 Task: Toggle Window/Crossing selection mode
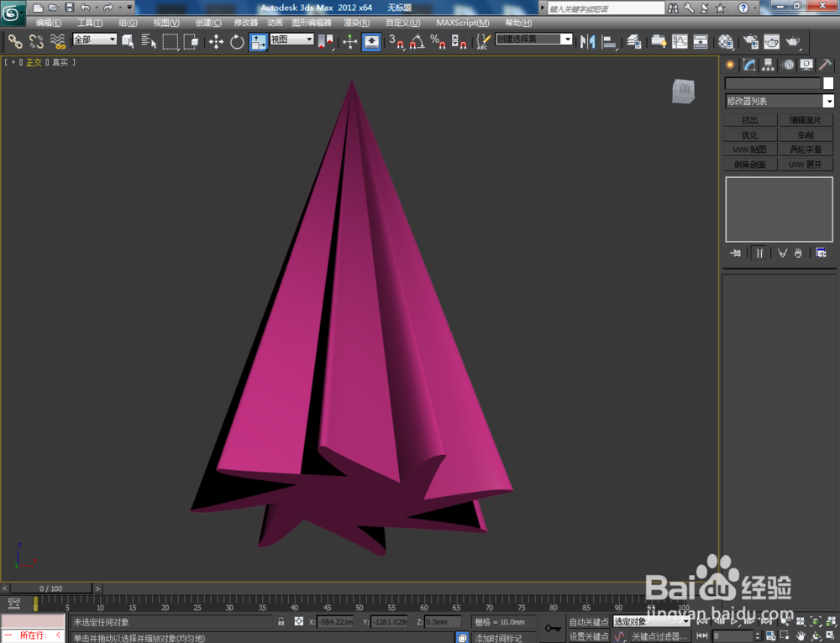(192, 41)
